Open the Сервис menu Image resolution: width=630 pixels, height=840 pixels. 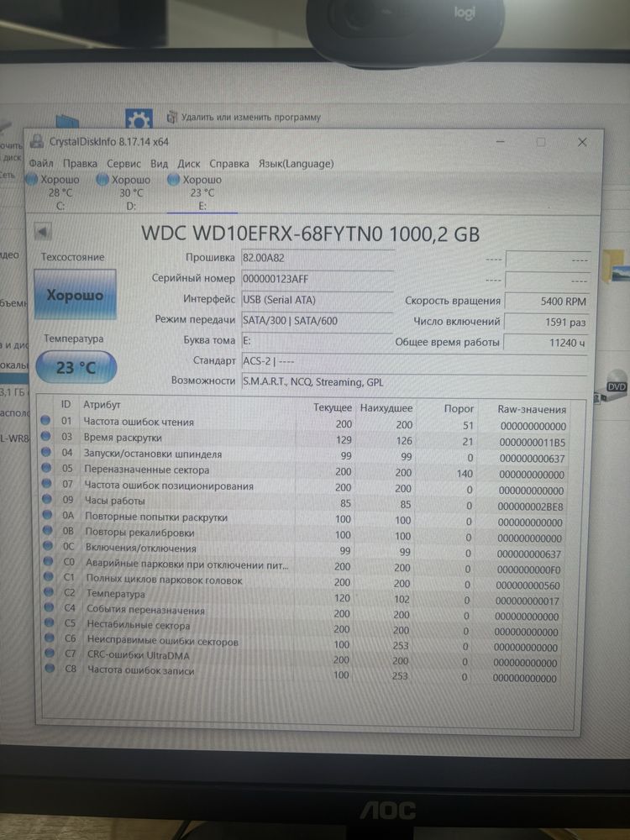click(x=123, y=164)
